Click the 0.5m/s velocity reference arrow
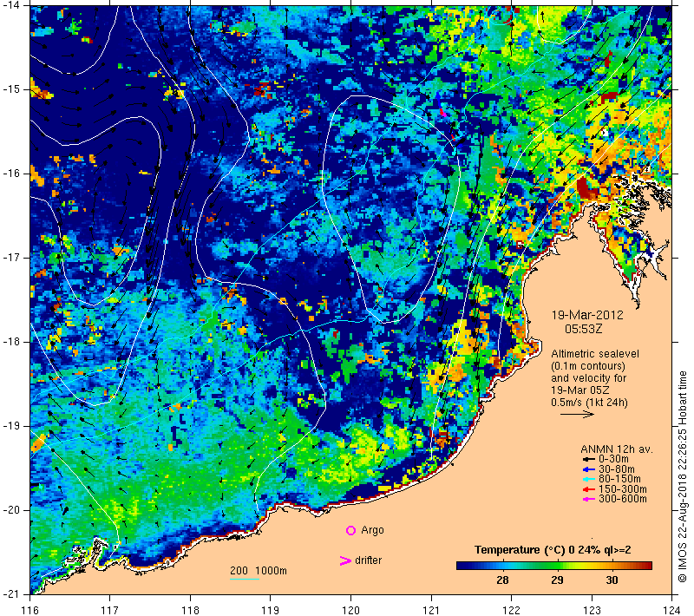The width and height of the screenshot is (694, 616). [577, 415]
